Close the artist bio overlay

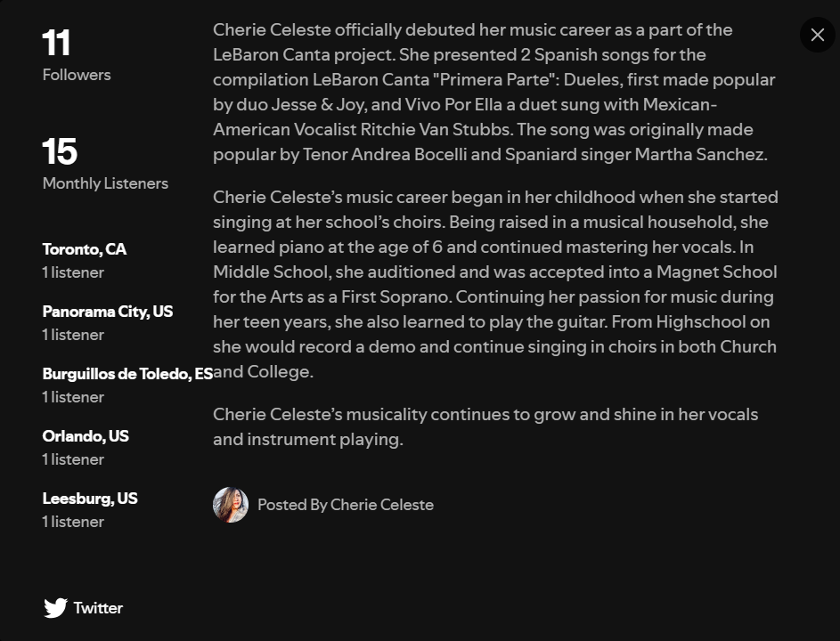click(x=817, y=36)
